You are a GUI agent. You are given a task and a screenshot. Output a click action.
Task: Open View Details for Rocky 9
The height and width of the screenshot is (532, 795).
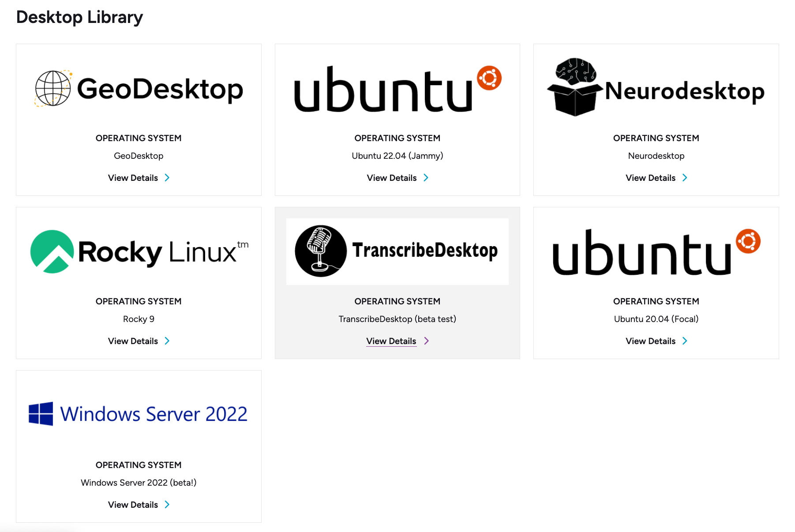point(133,341)
